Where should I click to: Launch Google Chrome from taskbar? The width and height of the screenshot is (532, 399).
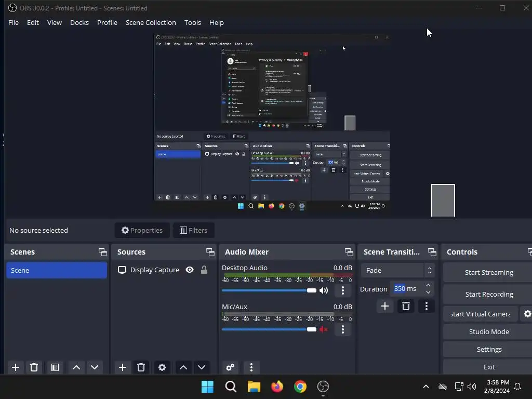point(300,387)
